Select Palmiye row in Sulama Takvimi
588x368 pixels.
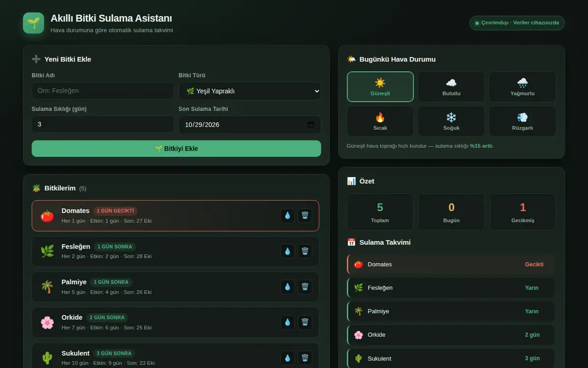451,312
